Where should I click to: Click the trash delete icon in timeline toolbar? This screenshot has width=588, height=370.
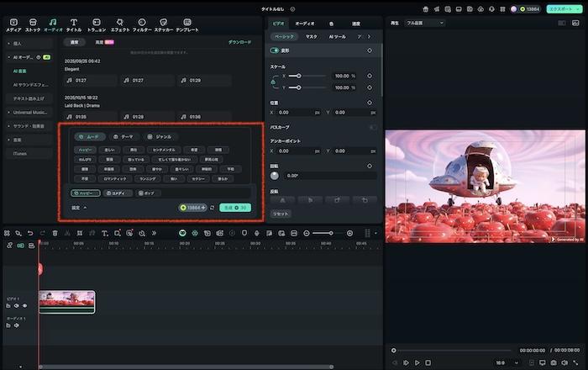click(55, 233)
